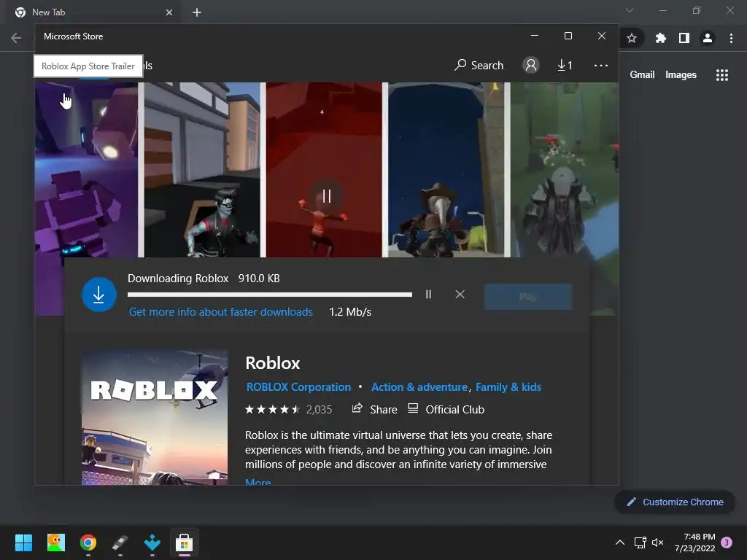Bookmark this tab with the star icon
Screen dimensions: 747x560
coord(632,38)
